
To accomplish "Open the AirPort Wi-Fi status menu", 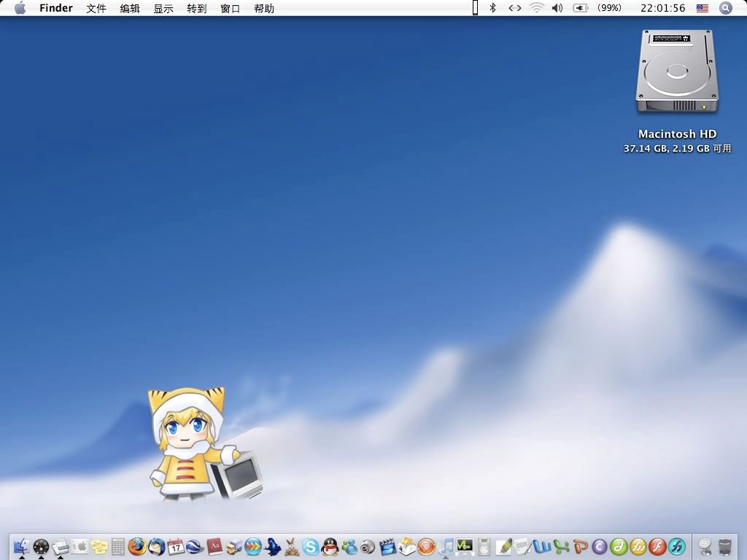I will pyautogui.click(x=536, y=8).
